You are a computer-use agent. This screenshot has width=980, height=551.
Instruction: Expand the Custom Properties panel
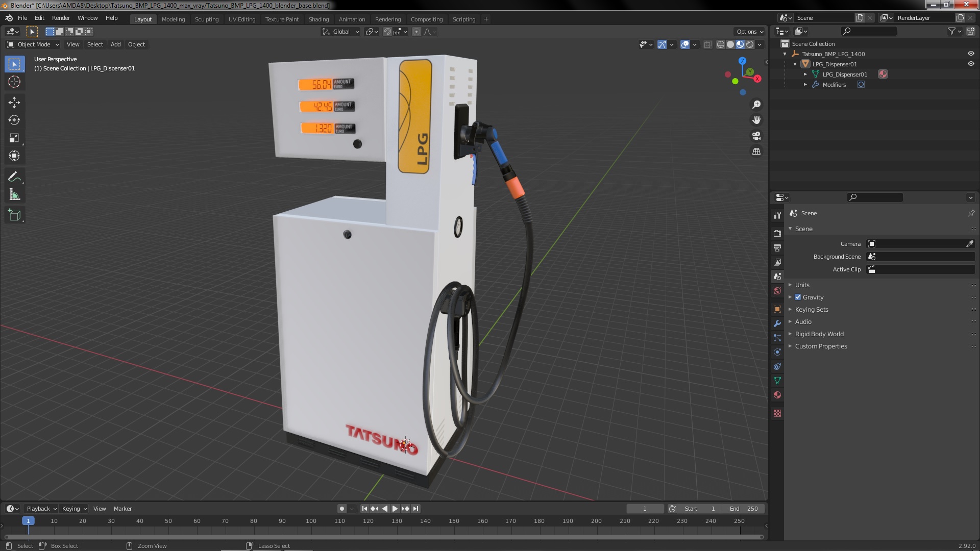[821, 346]
